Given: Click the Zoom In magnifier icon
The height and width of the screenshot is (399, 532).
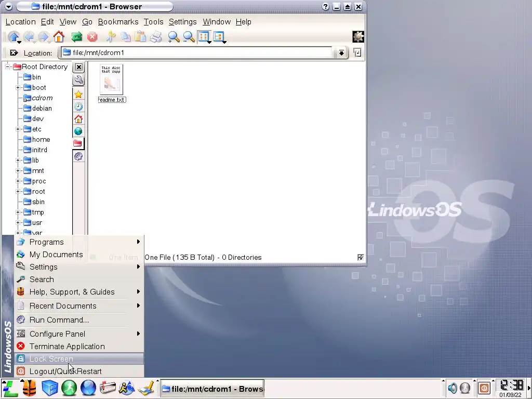Looking at the screenshot, I should (x=174, y=37).
